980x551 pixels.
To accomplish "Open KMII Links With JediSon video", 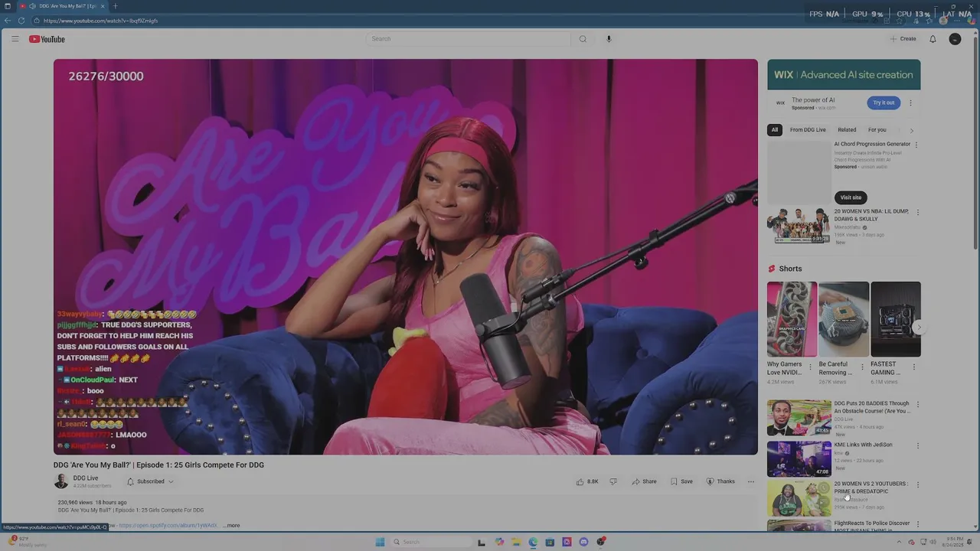I will click(799, 458).
